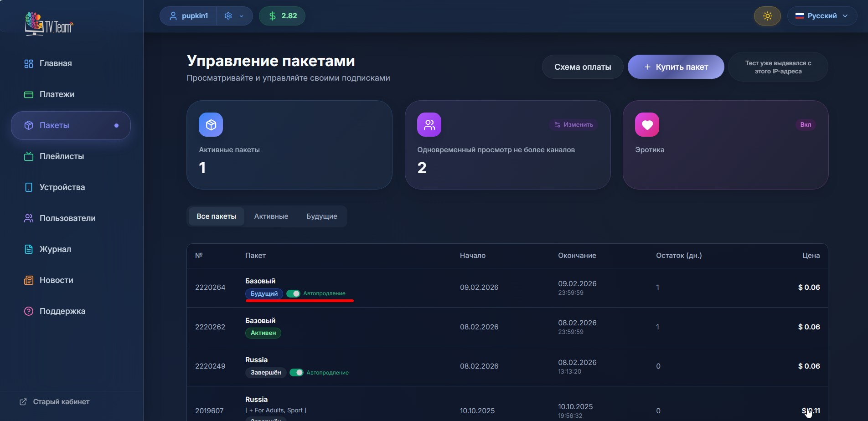This screenshot has width=868, height=421.
Task: Disable auto-renewal for package 2220264
Action: pos(294,293)
